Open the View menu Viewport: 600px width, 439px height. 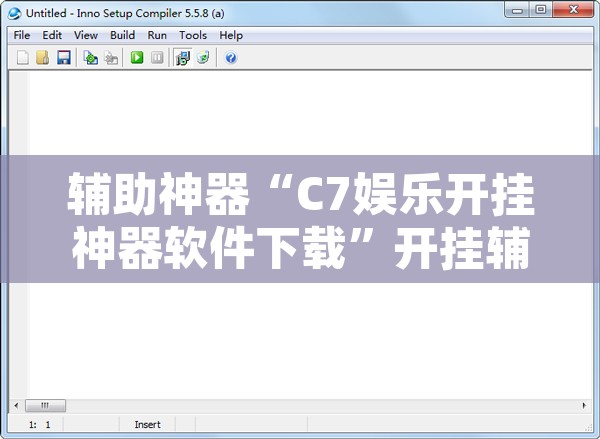click(x=86, y=35)
